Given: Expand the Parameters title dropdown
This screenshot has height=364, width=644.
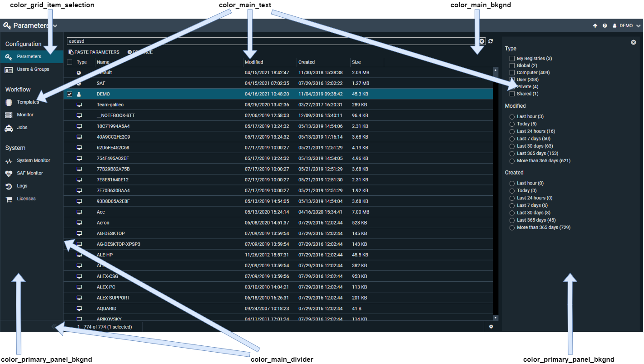Looking at the screenshot, I should pyautogui.click(x=55, y=26).
